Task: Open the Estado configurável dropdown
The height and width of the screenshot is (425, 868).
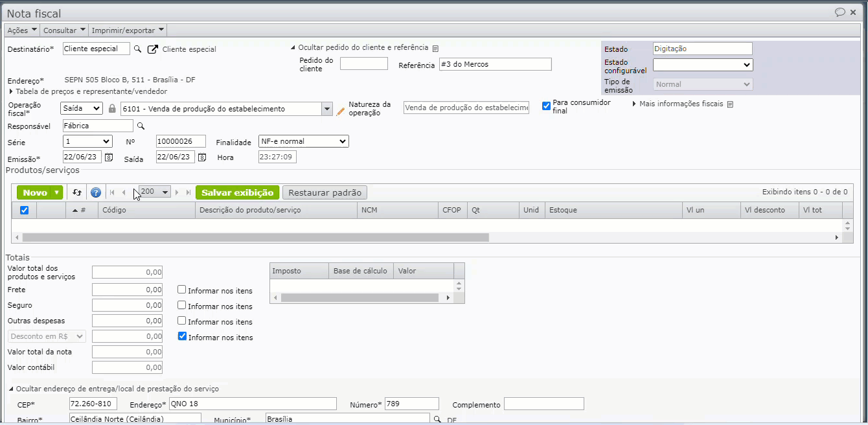Action: click(x=702, y=65)
